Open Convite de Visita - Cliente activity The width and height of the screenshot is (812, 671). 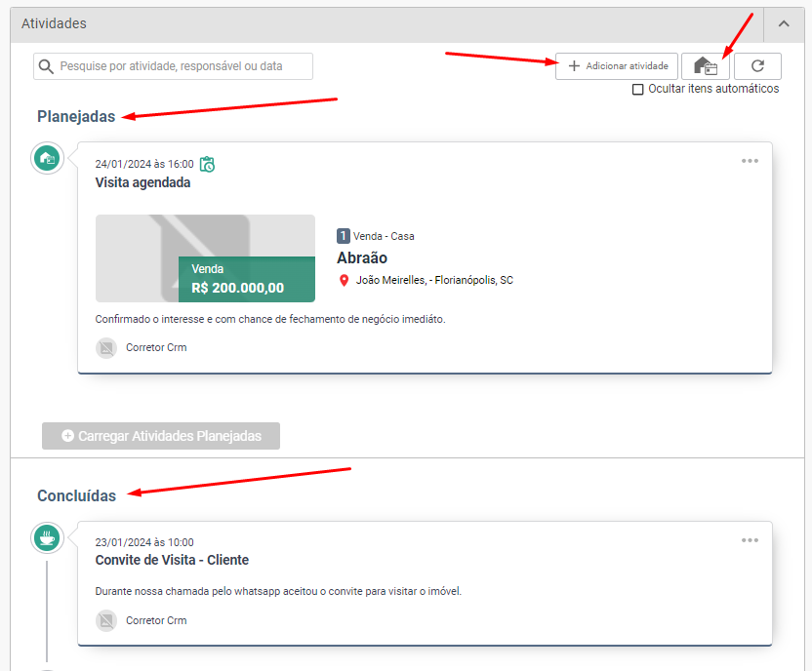click(x=172, y=560)
